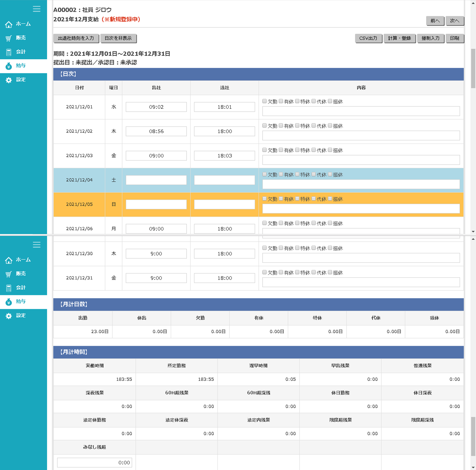Click the 出社 time field for 2021/12/04
476x470 pixels.
point(156,180)
